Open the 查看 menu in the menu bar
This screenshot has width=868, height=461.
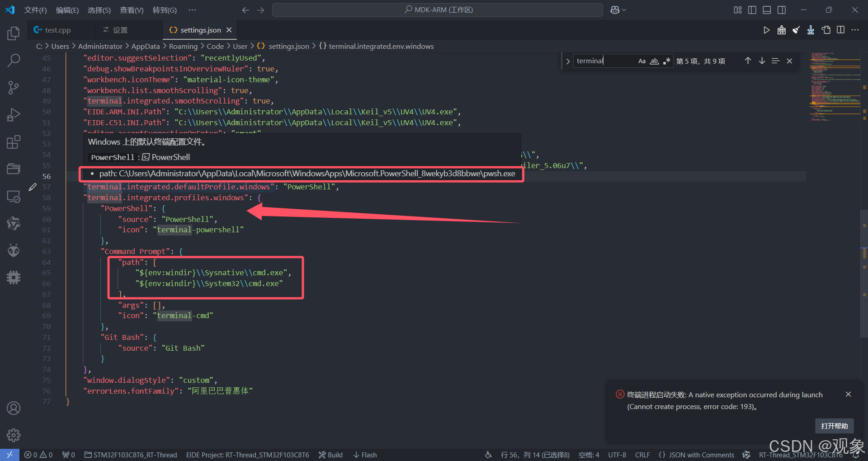[132, 9]
